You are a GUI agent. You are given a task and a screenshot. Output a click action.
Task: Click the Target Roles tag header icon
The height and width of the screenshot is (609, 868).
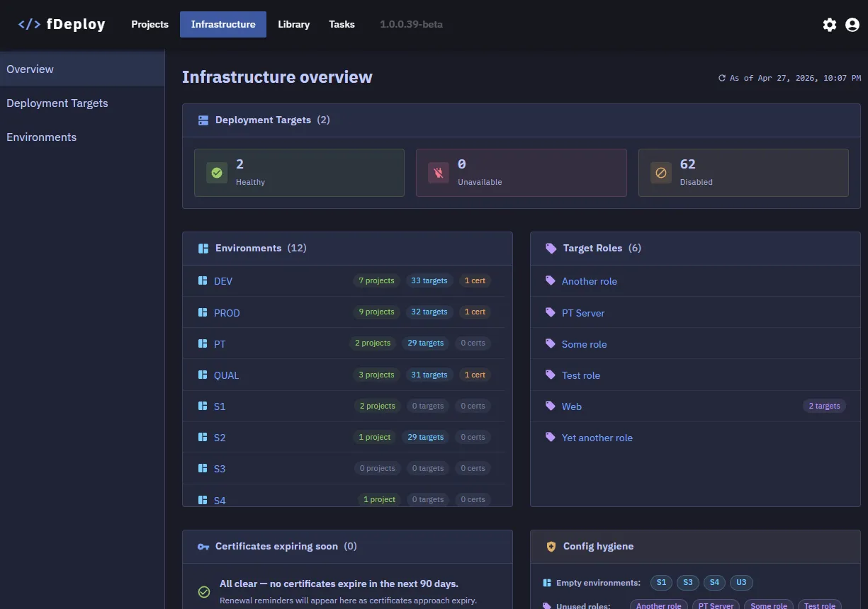551,249
